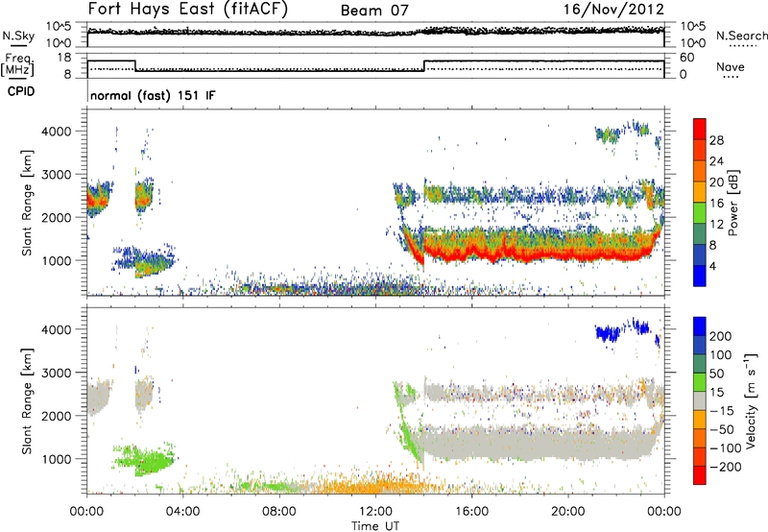
Task: Click 'normal (fast) 151 IF' text
Action: click(x=153, y=95)
